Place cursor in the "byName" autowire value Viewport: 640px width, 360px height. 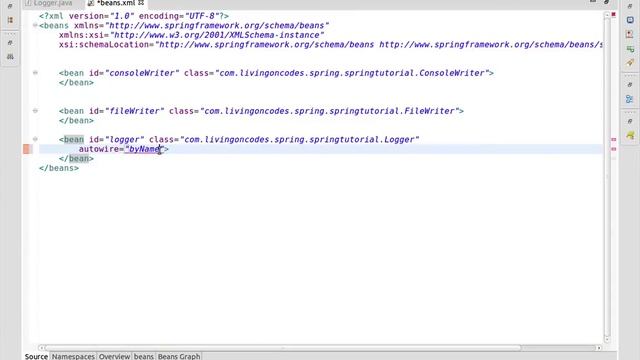(144, 149)
